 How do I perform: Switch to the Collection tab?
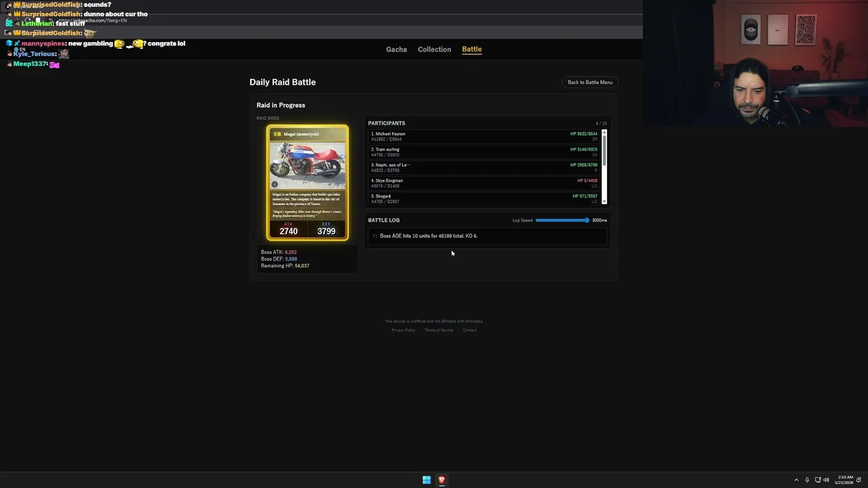[x=434, y=49]
